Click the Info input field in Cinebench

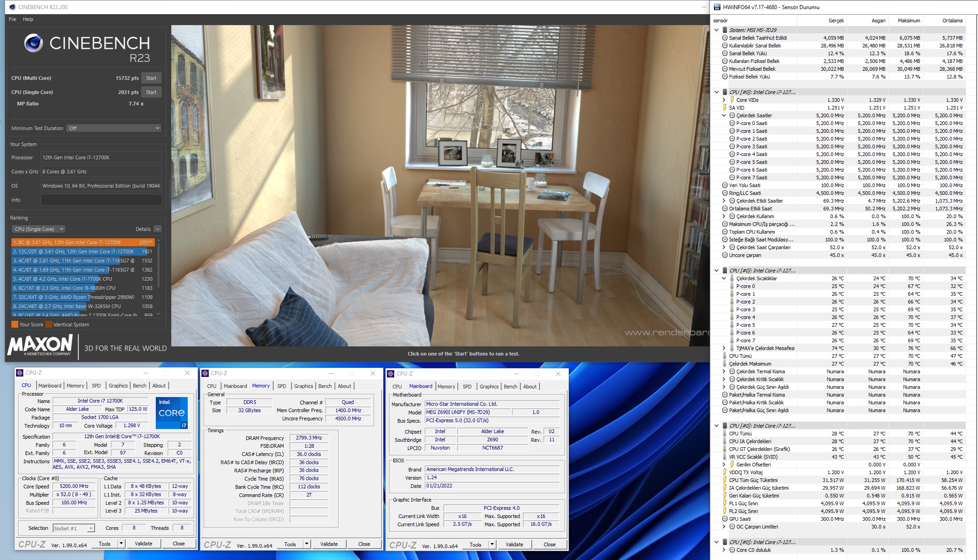coord(101,200)
